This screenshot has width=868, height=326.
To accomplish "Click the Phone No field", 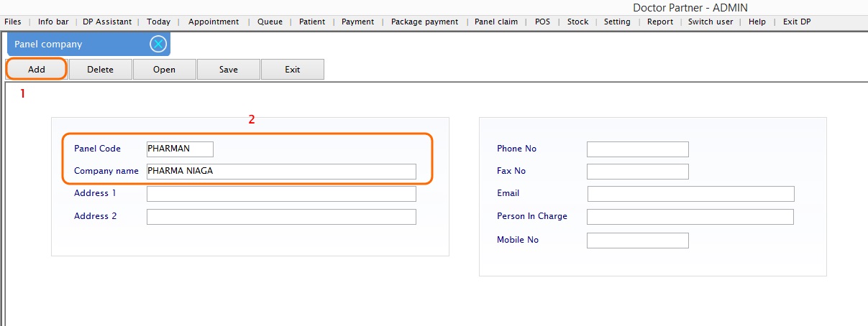I will point(638,149).
